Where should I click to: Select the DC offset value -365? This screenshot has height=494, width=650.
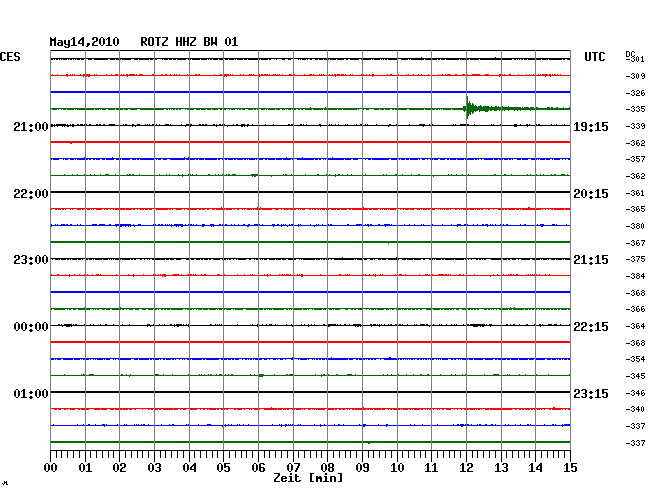635,209
